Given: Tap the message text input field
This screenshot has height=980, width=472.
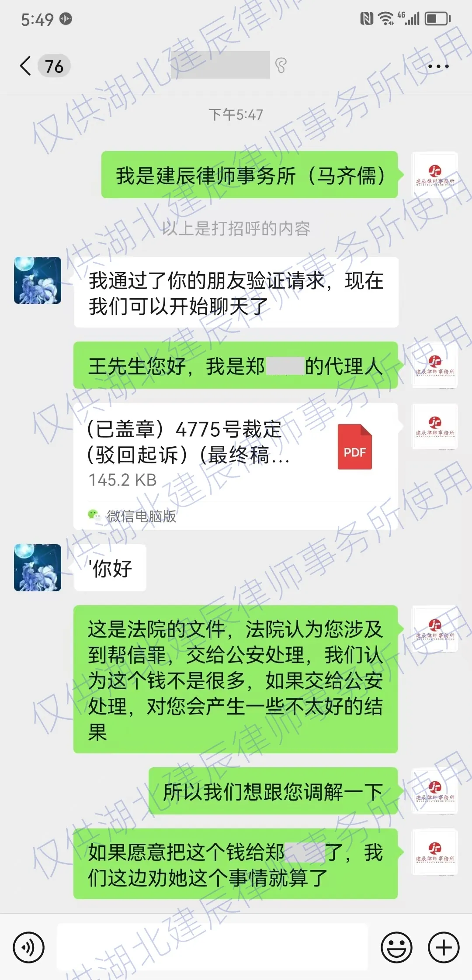Looking at the screenshot, I should pos(212,947).
